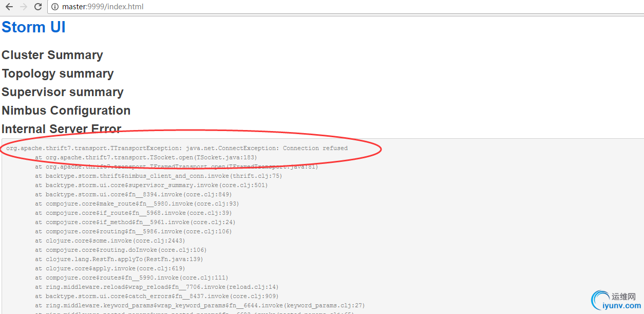The image size is (644, 314).
Task: Select the Cluster Summary heading
Action: 52,55
